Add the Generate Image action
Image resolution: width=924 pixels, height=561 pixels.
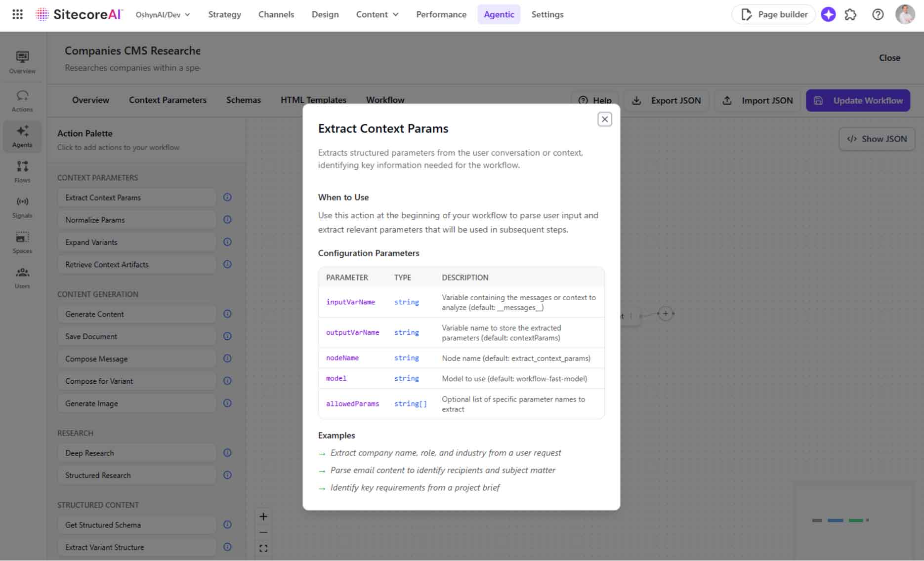137,403
